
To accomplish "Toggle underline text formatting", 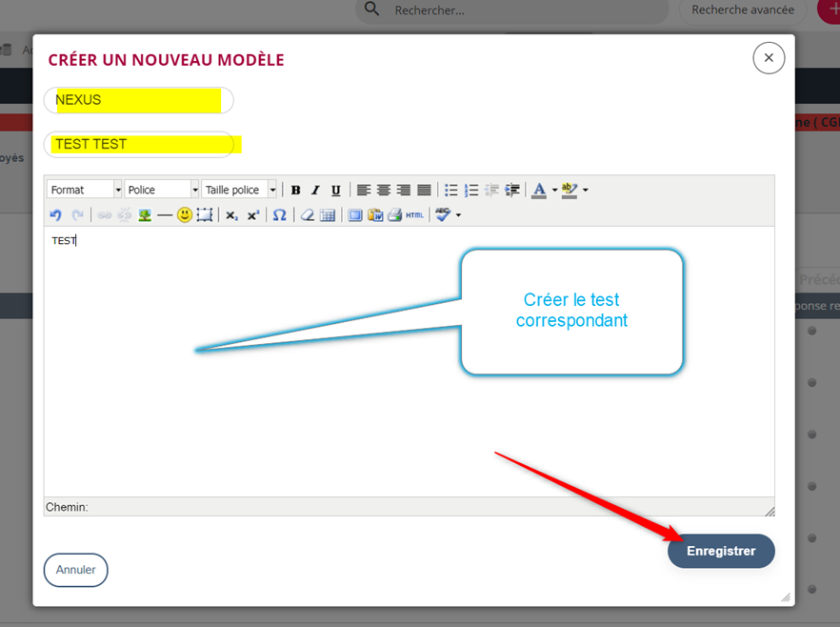I will 335,191.
